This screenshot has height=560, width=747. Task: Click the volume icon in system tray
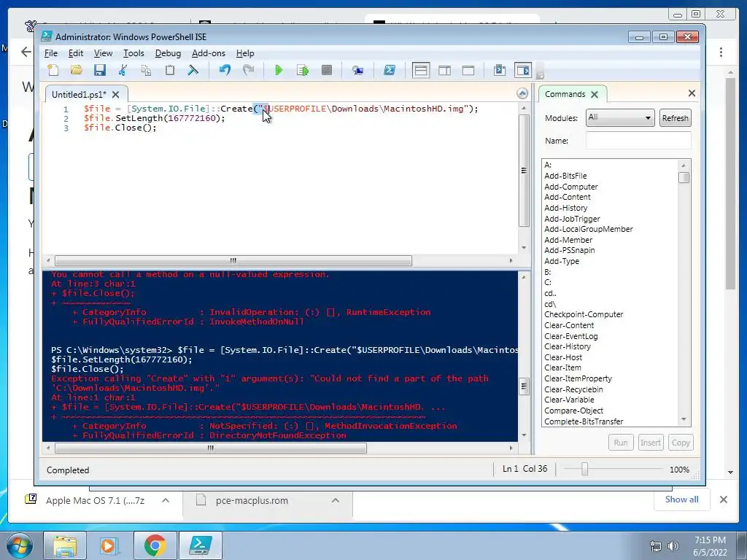click(673, 546)
